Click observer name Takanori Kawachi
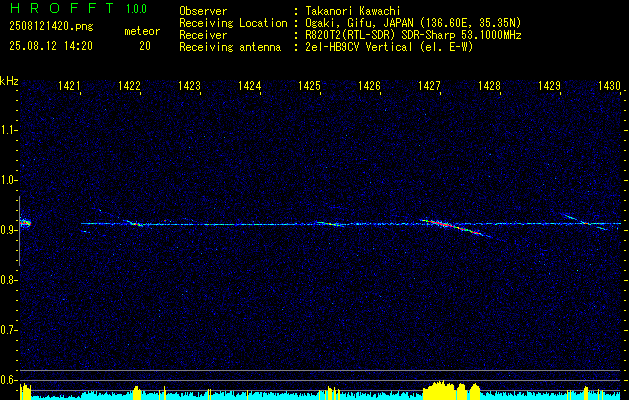The width and height of the screenshot is (629, 400). [x=353, y=11]
